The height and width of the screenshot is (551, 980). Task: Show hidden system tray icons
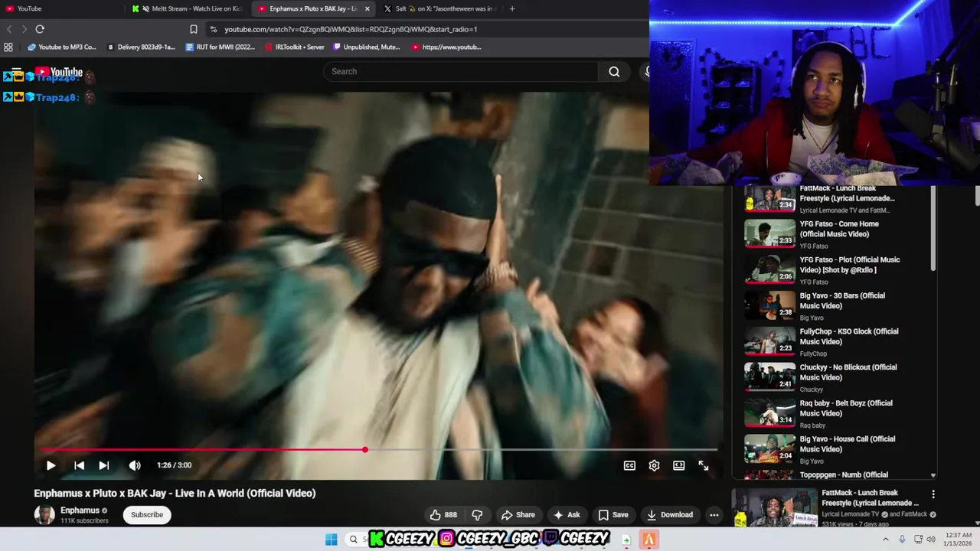click(886, 540)
